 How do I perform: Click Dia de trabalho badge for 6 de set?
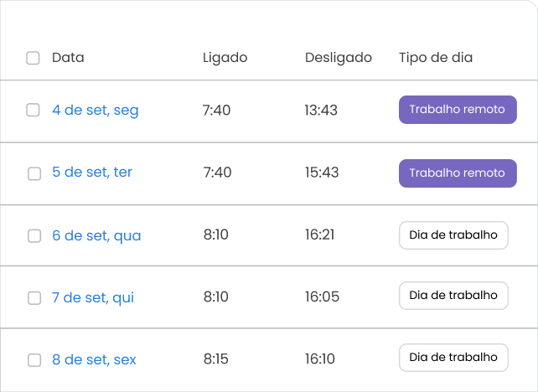click(x=453, y=235)
